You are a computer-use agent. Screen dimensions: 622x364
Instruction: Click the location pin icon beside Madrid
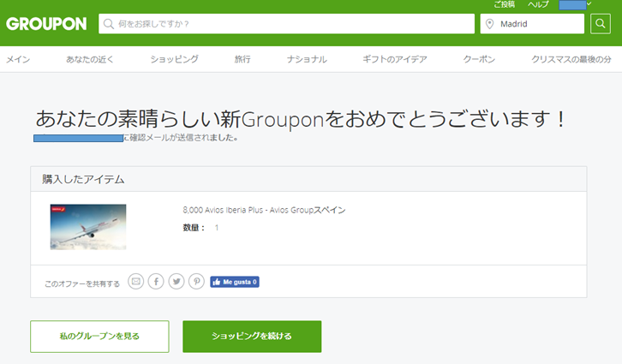pyautogui.click(x=489, y=24)
